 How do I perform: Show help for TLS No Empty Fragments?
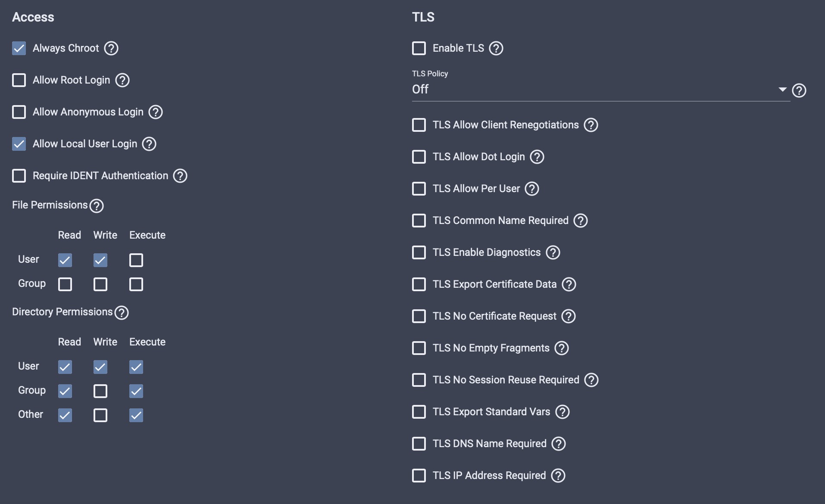tap(562, 348)
